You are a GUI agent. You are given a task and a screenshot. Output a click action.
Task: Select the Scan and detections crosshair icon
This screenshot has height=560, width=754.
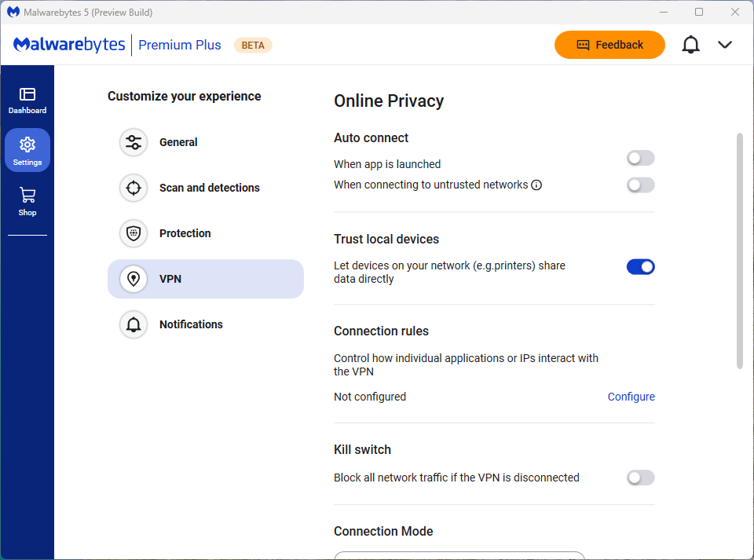[x=134, y=188]
